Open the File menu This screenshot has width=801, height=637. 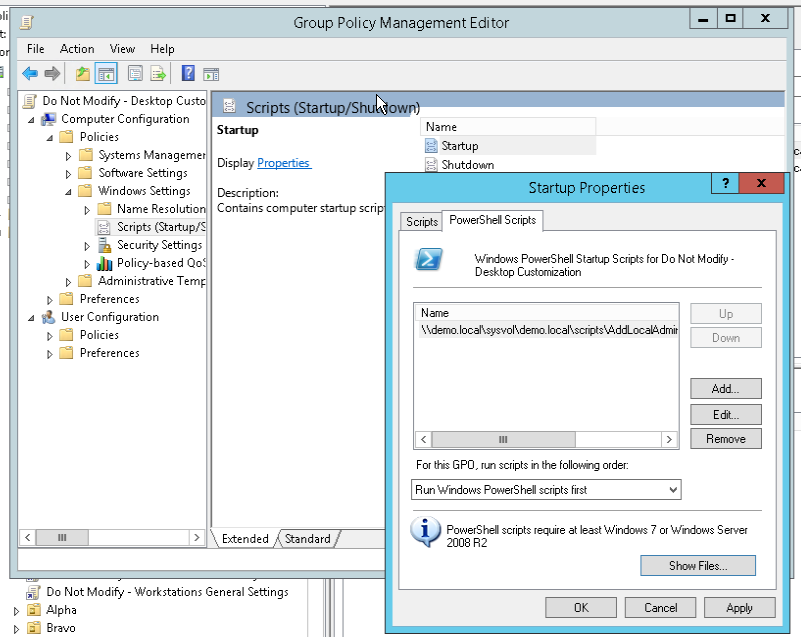pyautogui.click(x=36, y=49)
